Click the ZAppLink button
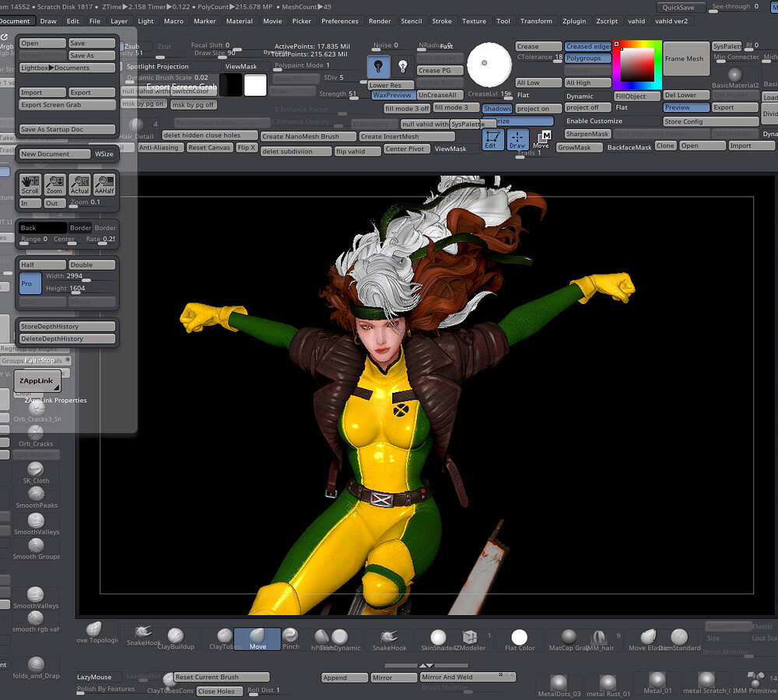The width and height of the screenshot is (778, 700). pos(37,380)
